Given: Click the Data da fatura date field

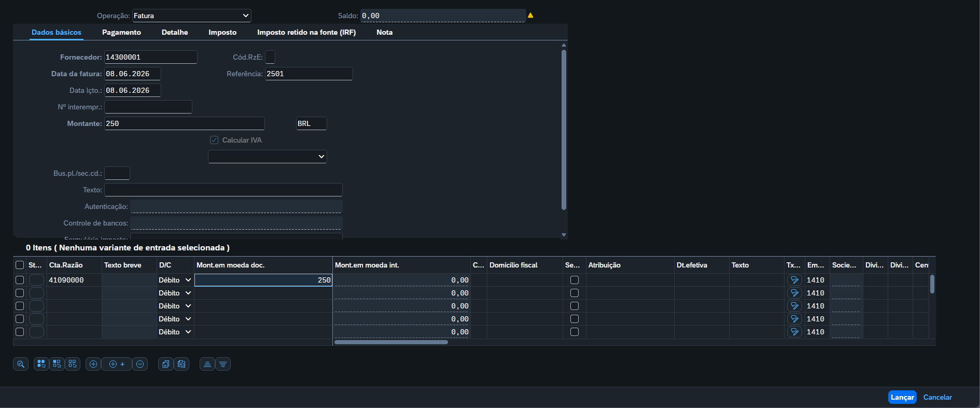Looking at the screenshot, I should 133,74.
